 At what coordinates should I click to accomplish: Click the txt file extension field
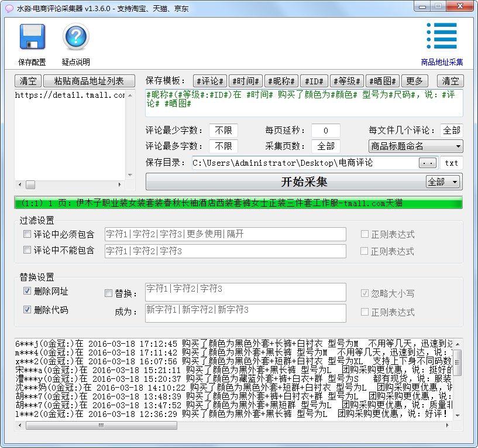451,163
